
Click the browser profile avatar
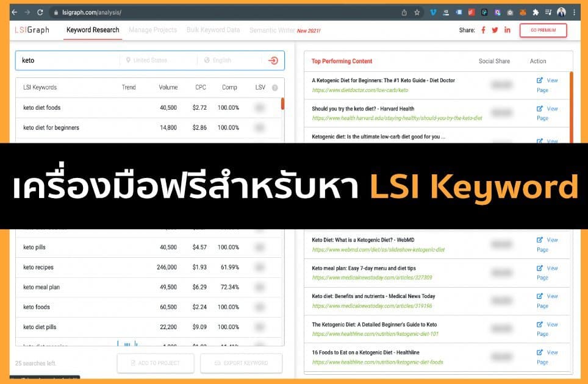coord(562,12)
